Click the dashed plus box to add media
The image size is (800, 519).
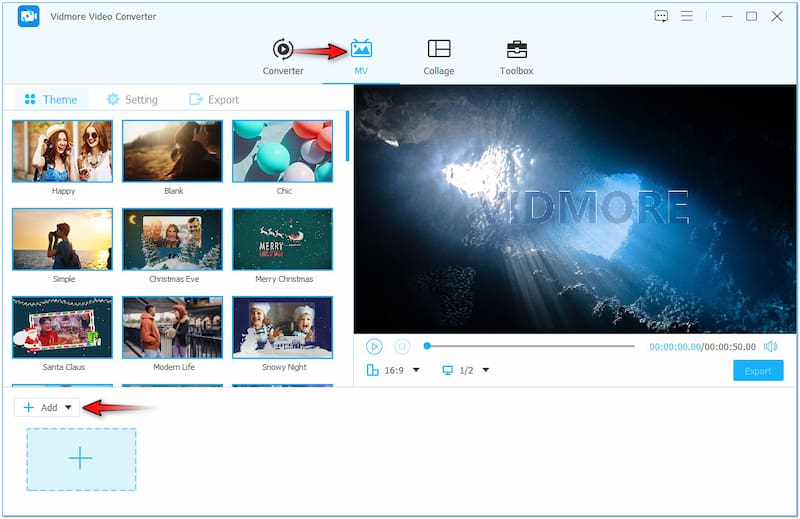pos(81,459)
